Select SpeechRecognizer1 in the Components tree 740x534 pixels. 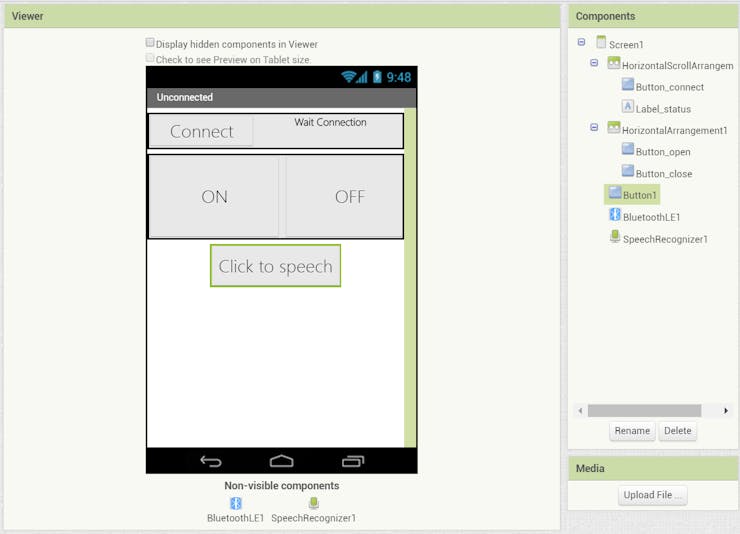click(x=665, y=239)
